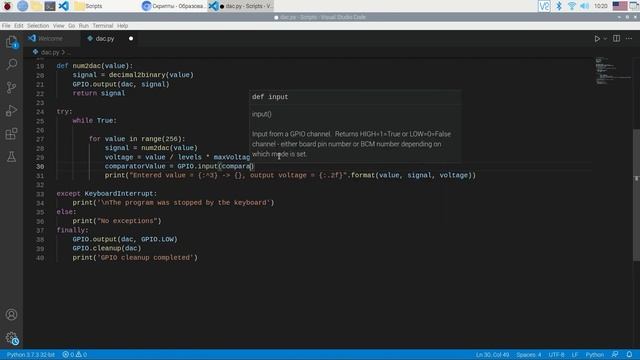The width and height of the screenshot is (640, 360).
Task: Click 'num2dac' function name on line 19
Action: pos(87,66)
